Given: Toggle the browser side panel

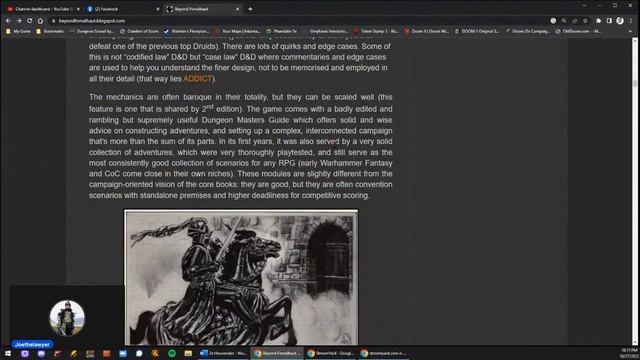Looking at the screenshot, I should (609, 20).
